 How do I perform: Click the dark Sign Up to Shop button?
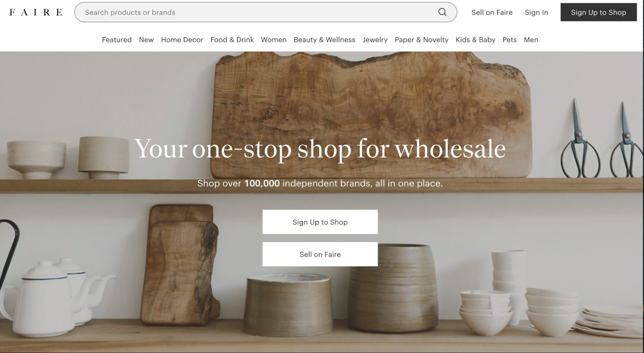pos(599,12)
